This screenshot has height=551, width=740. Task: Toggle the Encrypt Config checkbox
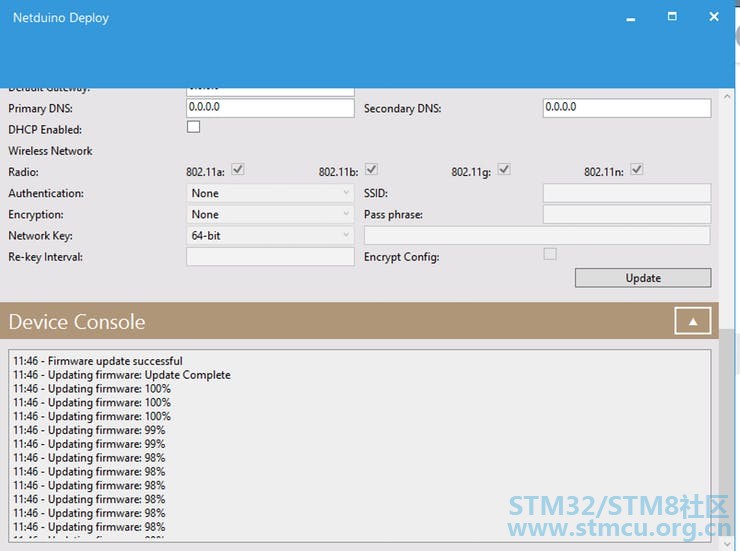(550, 254)
